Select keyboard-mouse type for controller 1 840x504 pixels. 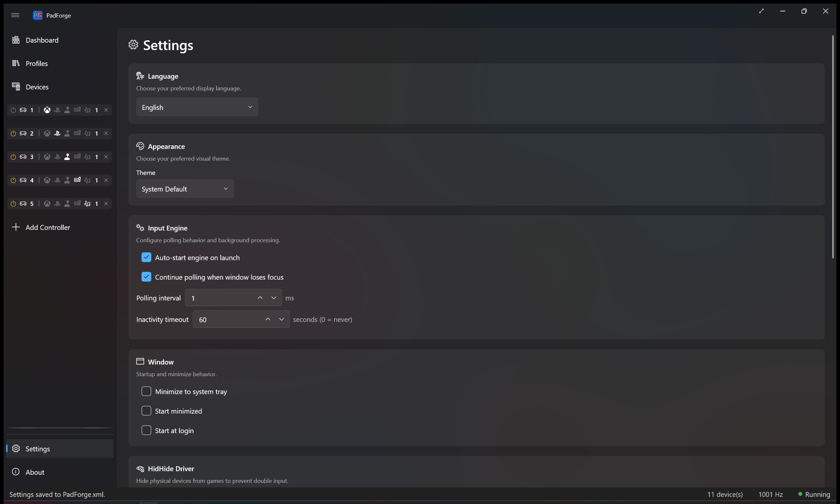(x=77, y=110)
